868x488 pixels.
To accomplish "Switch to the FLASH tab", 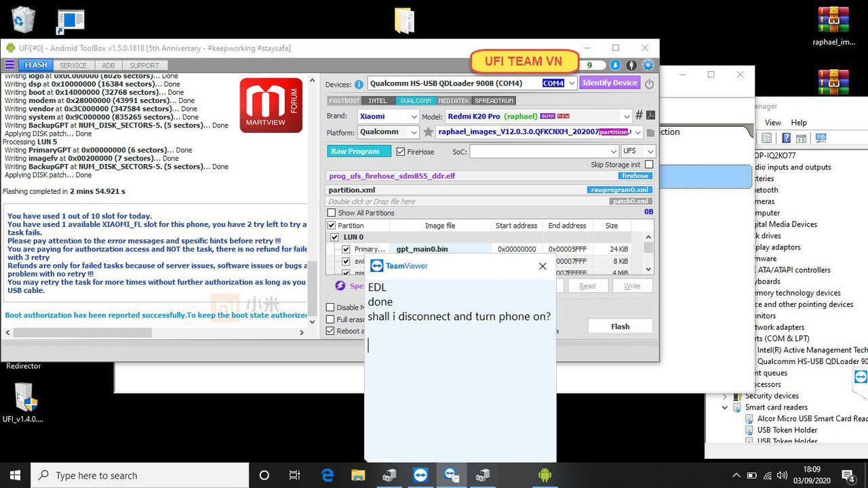I will click(36, 65).
